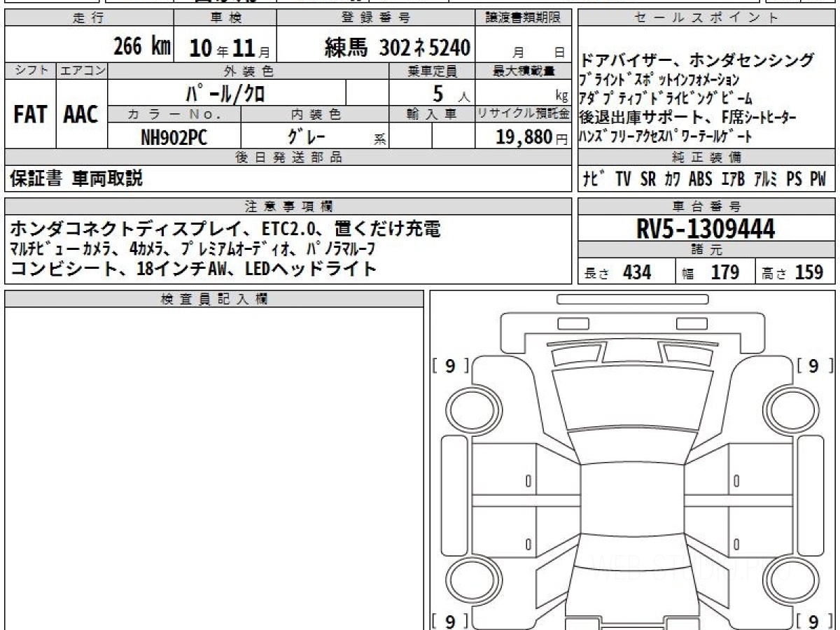Select the 10年11月 inspection date
840x630 pixels.
[x=230, y=47]
